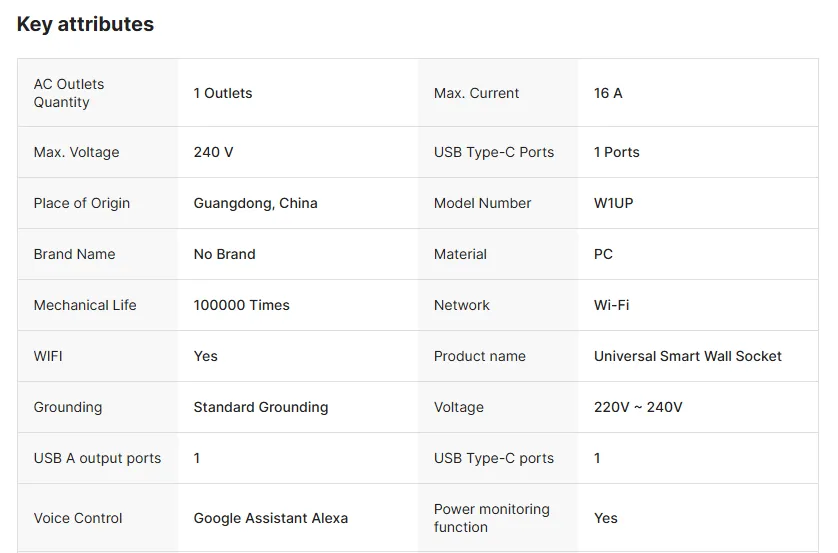Image resolution: width=838 pixels, height=553 pixels.
Task: Select the No Brand value
Action: (224, 254)
